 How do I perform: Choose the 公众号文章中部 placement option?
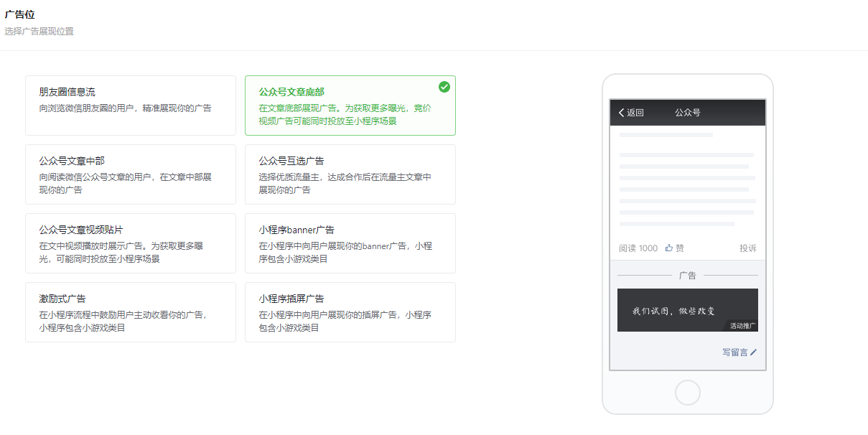pyautogui.click(x=130, y=174)
